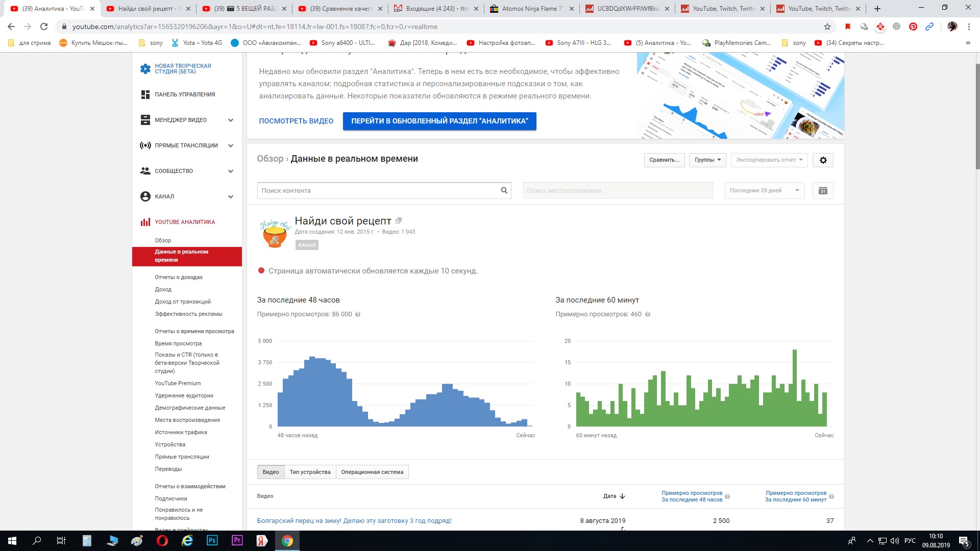Viewport: 980px width, 551px height.
Task: Open the Последние 28 дней period dropdown
Action: pyautogui.click(x=765, y=191)
